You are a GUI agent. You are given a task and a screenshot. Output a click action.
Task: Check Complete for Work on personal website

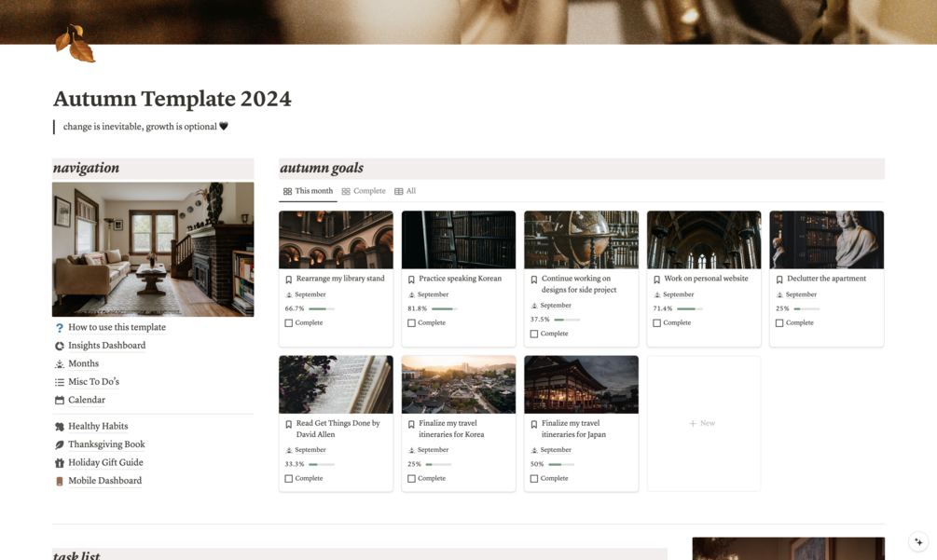coord(656,323)
